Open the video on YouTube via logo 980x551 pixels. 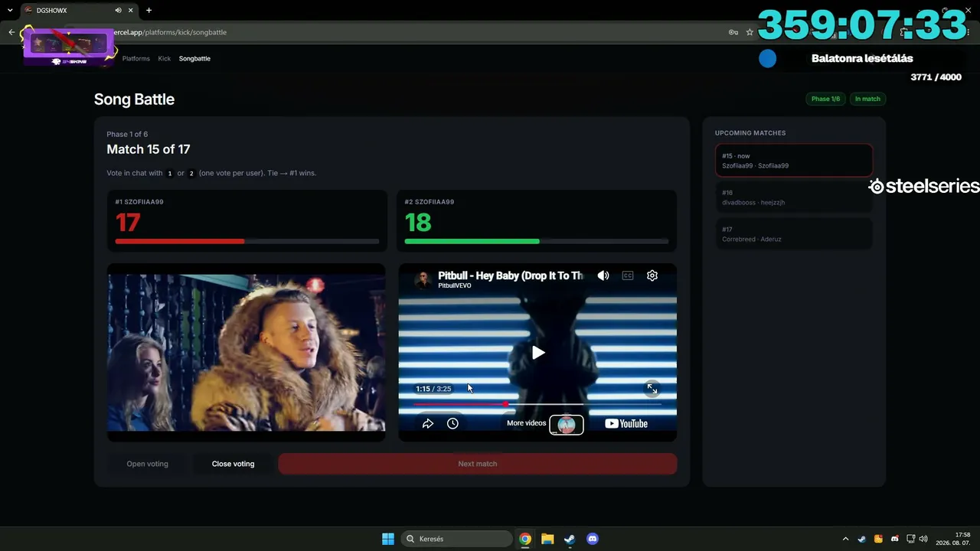[626, 424]
